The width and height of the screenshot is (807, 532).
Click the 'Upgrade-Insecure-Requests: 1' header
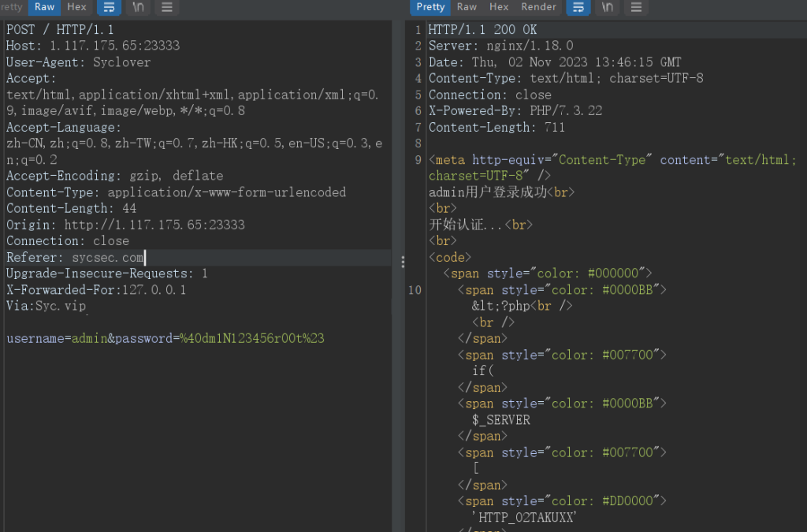tap(107, 273)
